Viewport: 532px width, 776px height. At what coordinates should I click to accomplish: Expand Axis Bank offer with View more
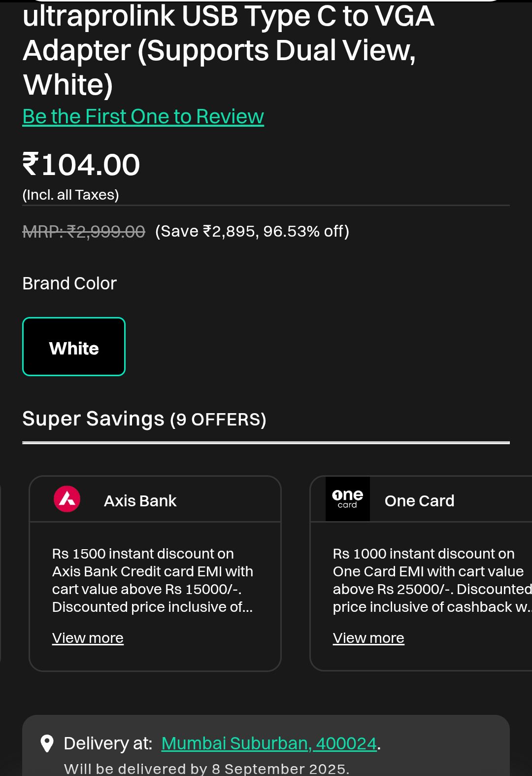[x=88, y=638]
